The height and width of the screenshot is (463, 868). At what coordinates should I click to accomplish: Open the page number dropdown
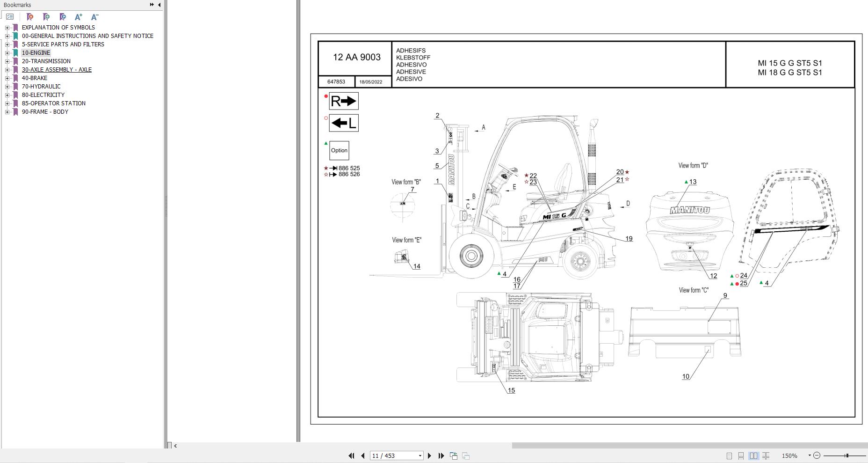pyautogui.click(x=420, y=456)
